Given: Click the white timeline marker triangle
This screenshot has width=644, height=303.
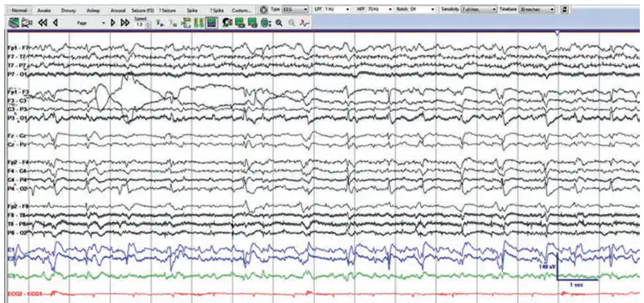Looking at the screenshot, I should pos(557,33).
